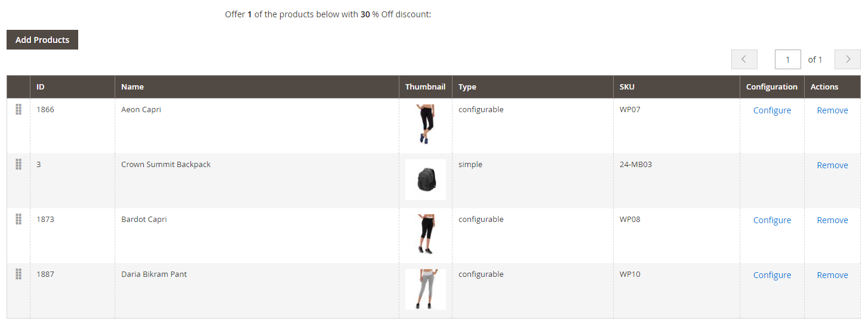Remove Crown Summit Backpack from the list
Screen dimensions: 868x327
click(x=832, y=165)
